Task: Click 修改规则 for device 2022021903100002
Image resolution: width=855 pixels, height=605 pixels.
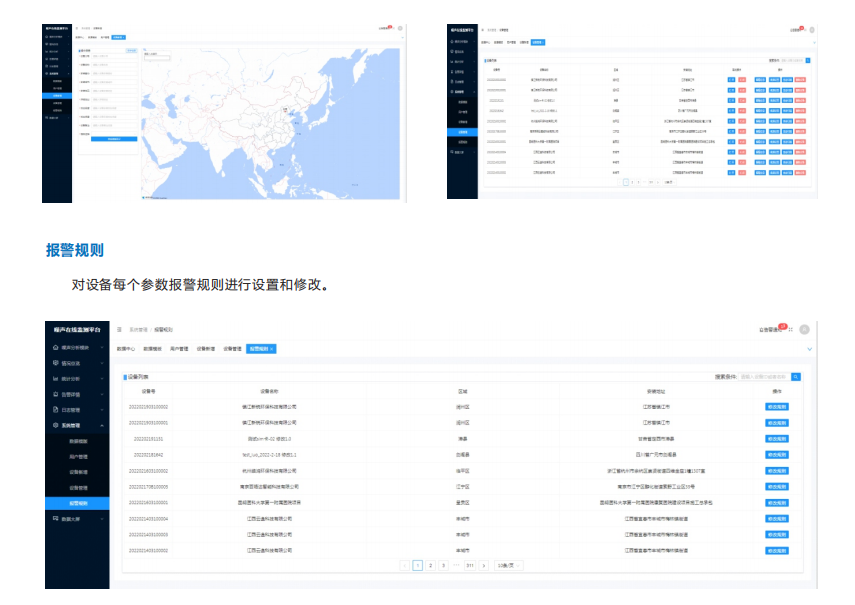Action: [776, 407]
